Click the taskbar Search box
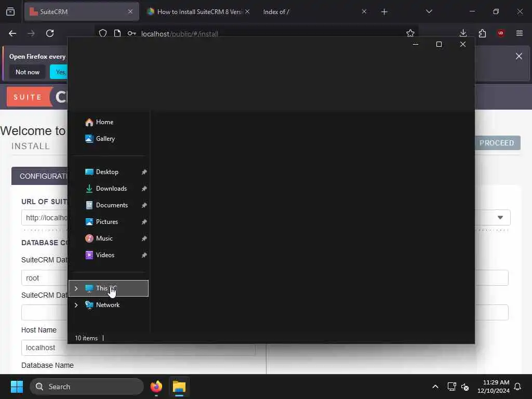 pos(87,387)
